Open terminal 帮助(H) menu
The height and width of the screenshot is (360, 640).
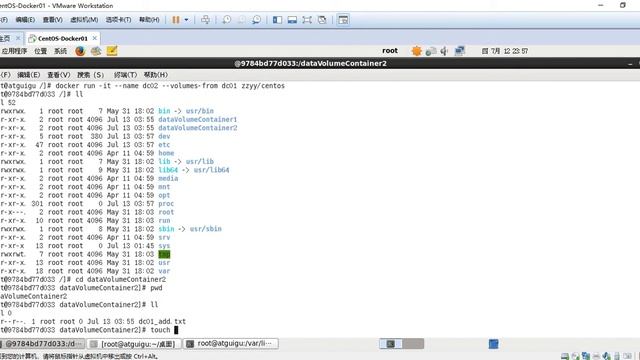click(156, 75)
